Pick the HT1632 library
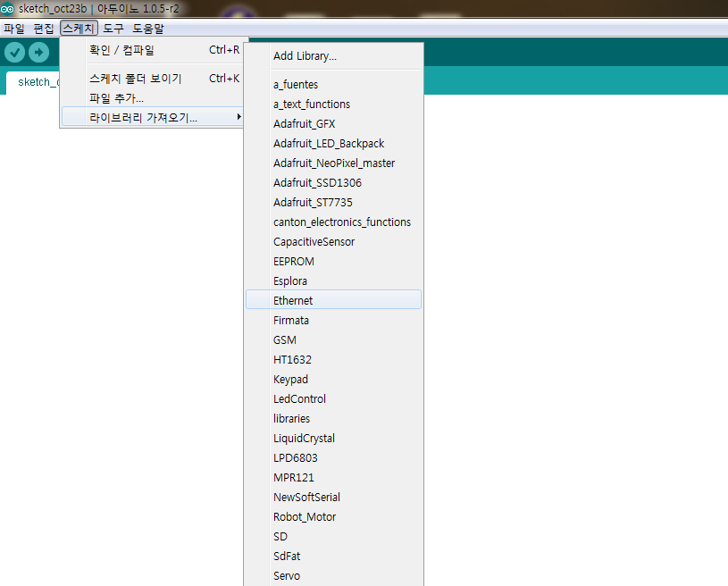 [x=333, y=360]
